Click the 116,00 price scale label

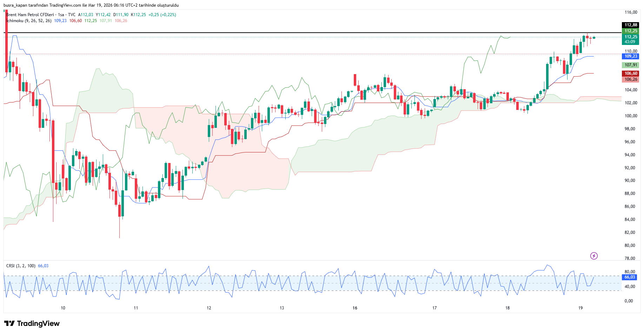coord(631,12)
